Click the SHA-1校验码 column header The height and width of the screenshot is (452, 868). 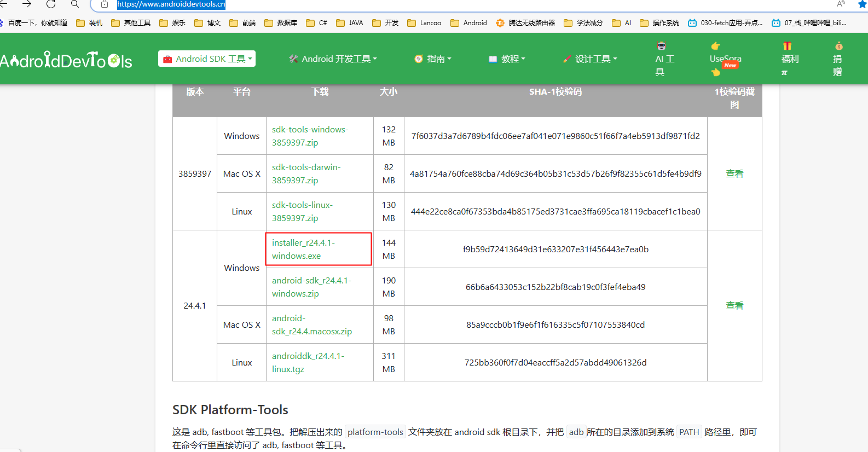click(555, 91)
